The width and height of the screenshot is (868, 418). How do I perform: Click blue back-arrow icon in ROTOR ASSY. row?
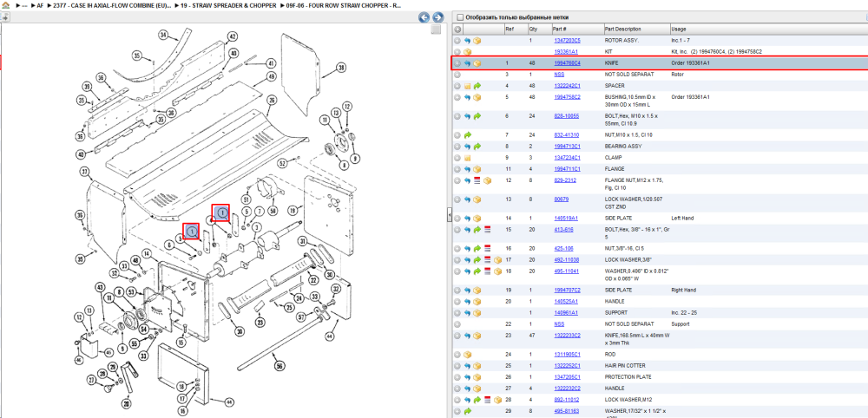click(x=467, y=41)
